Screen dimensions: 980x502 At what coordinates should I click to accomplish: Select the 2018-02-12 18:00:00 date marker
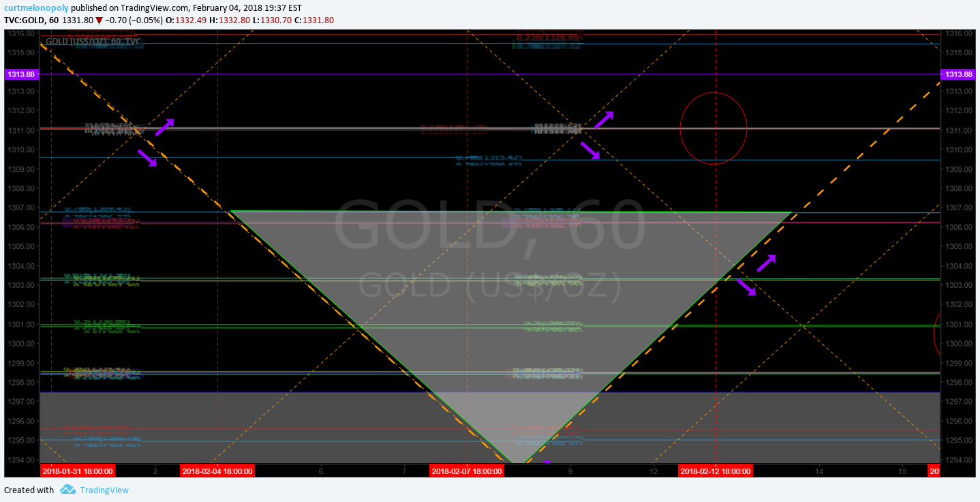(716, 471)
